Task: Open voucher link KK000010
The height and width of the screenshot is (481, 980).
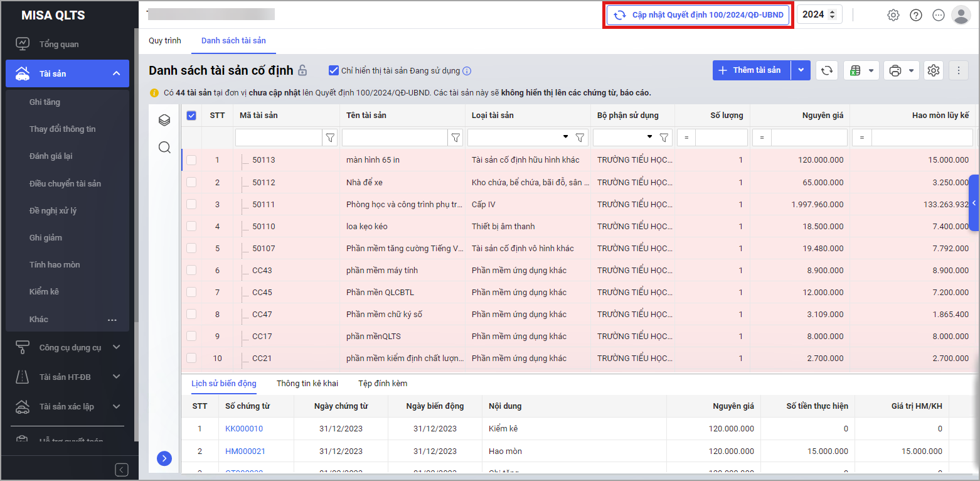Action: click(243, 429)
